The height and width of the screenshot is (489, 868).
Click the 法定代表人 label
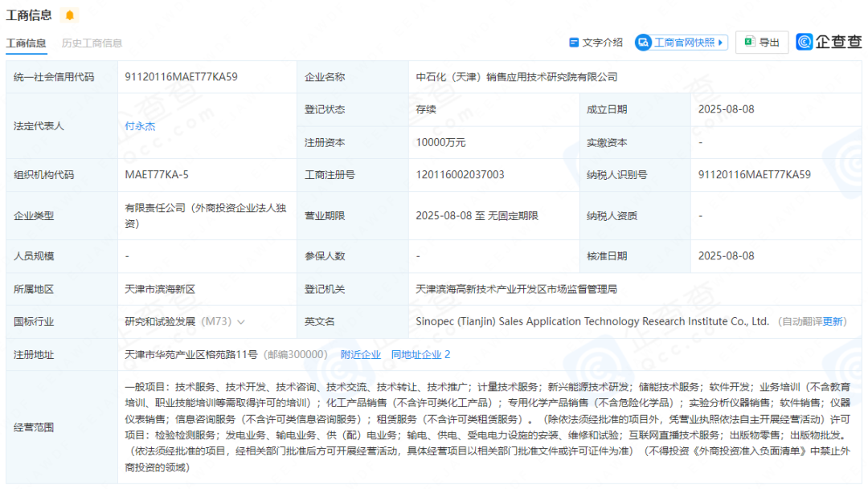(x=39, y=126)
